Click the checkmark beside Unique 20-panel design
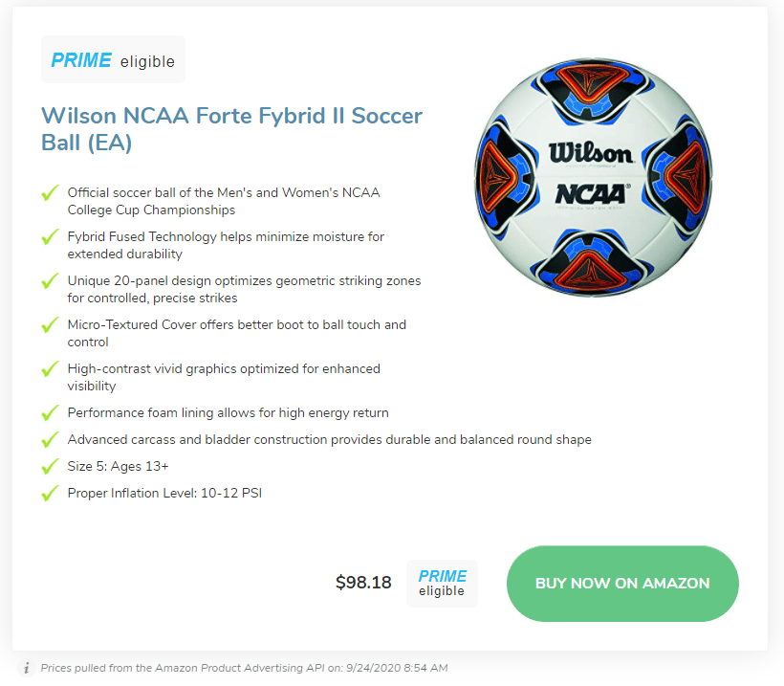Screen dimensions: 784x686 50,280
